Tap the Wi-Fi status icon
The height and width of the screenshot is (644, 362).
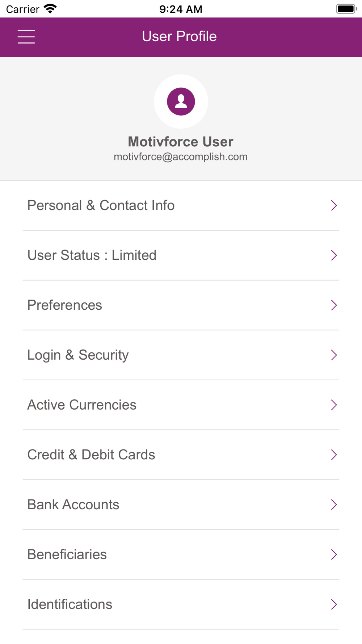[x=50, y=9]
